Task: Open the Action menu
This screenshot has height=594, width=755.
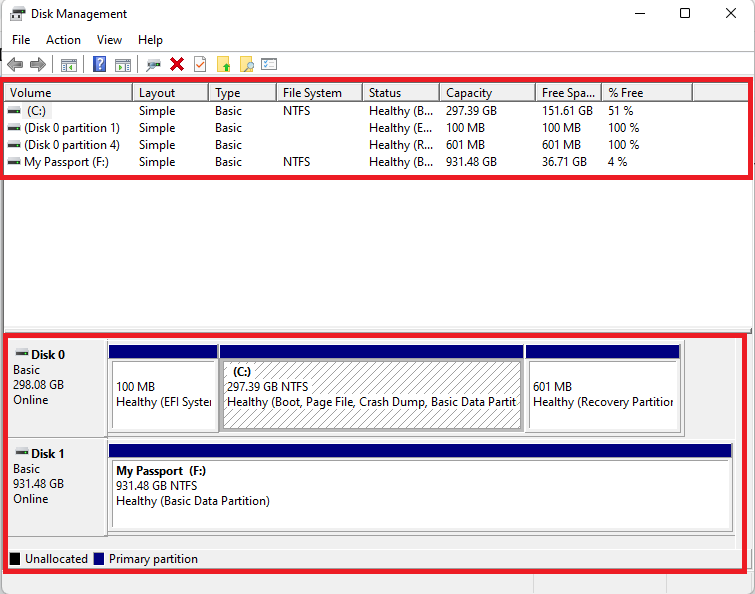Action: [x=63, y=40]
